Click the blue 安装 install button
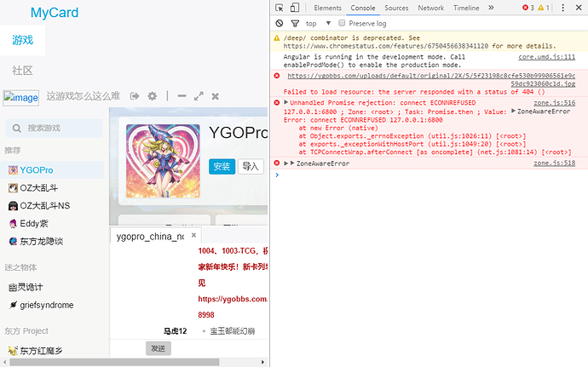 [222, 166]
